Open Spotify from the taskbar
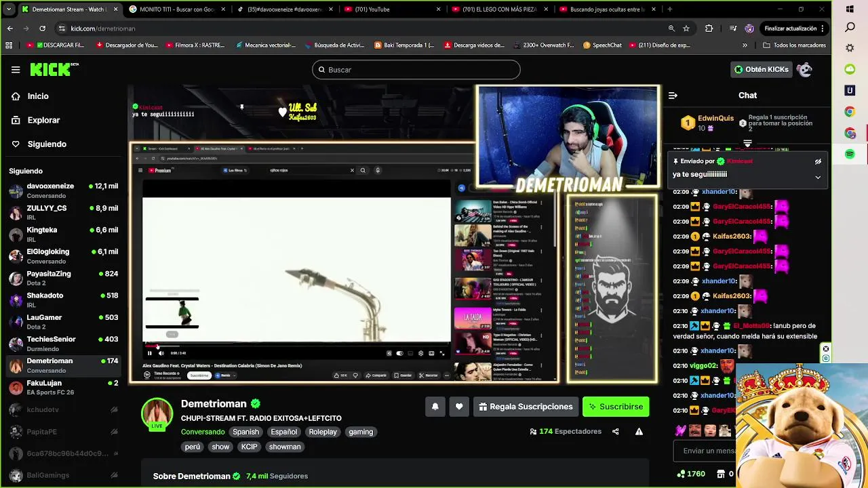 pos(850,155)
